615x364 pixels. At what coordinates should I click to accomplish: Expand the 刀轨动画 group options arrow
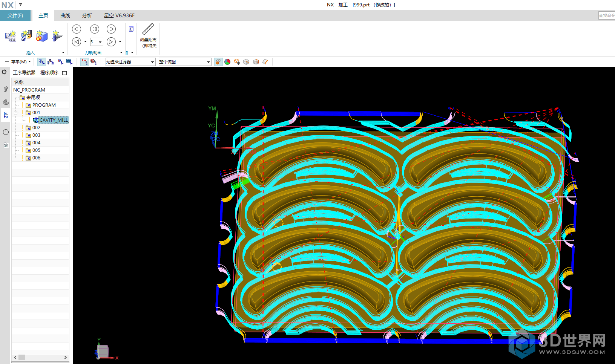[x=121, y=53]
